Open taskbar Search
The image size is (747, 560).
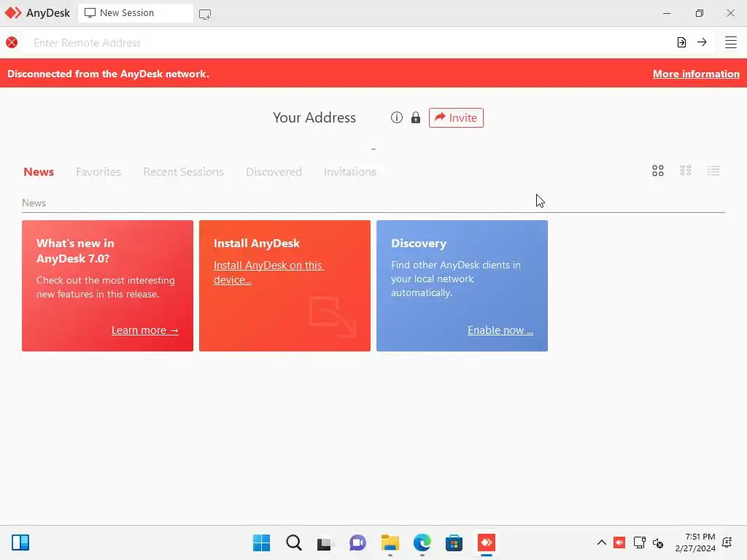293,542
